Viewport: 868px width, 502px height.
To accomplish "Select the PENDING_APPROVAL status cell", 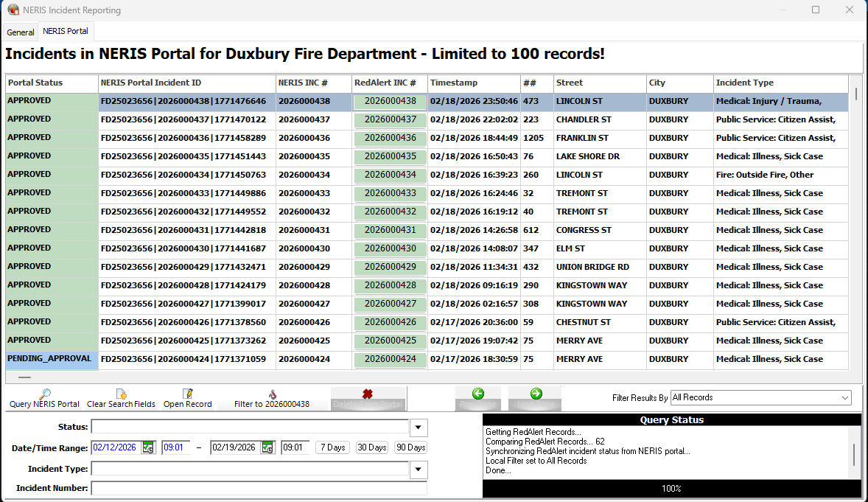I will click(52, 359).
